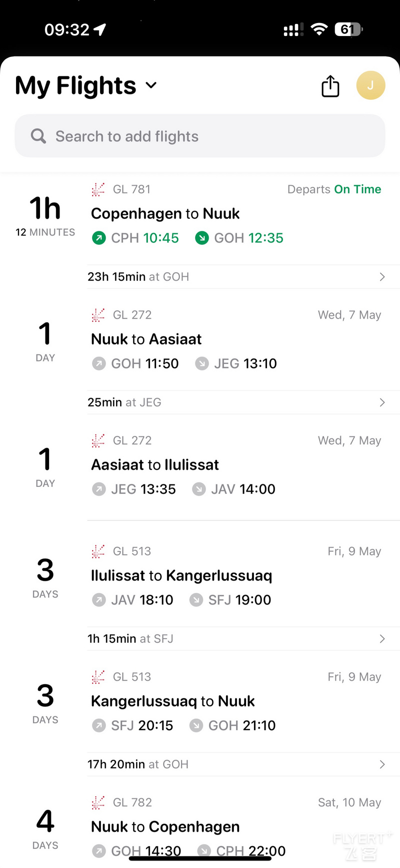
Task: Open the Copenhagen to Nuuk flight
Action: [200, 219]
